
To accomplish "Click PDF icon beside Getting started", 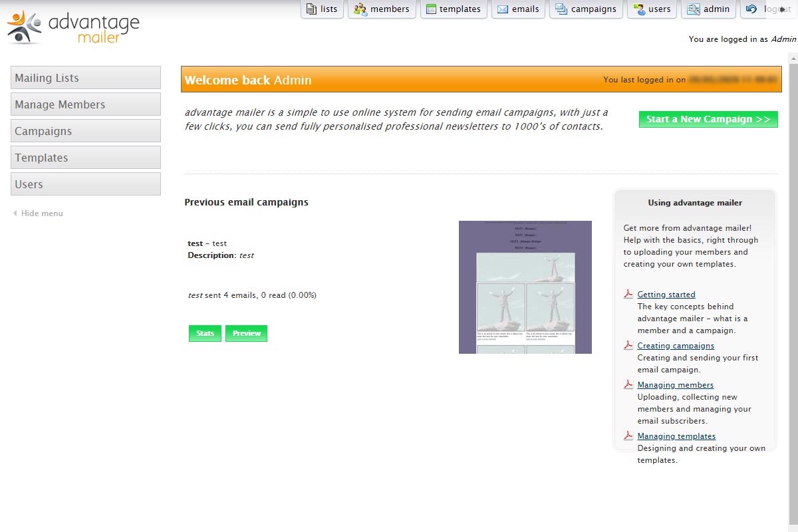I will [x=628, y=295].
